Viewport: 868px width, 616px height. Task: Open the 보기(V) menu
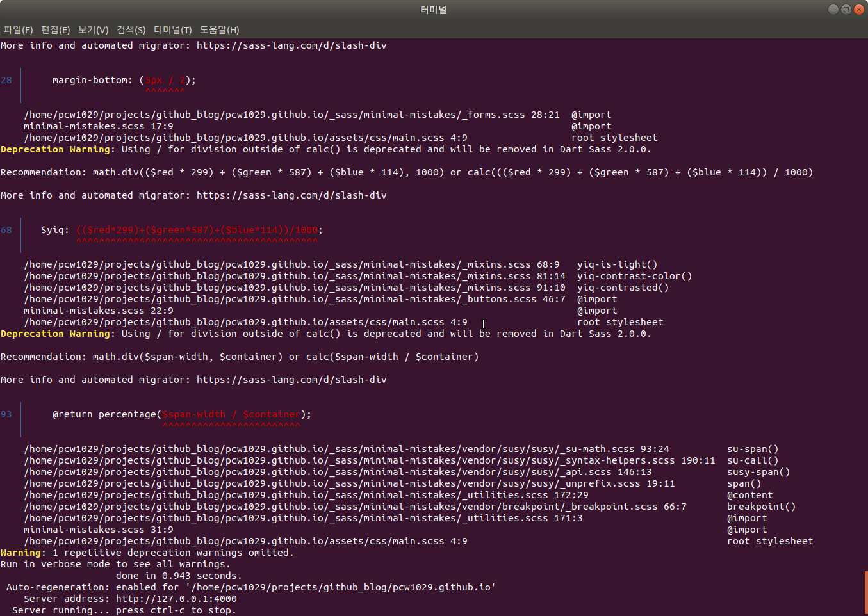tap(92, 29)
